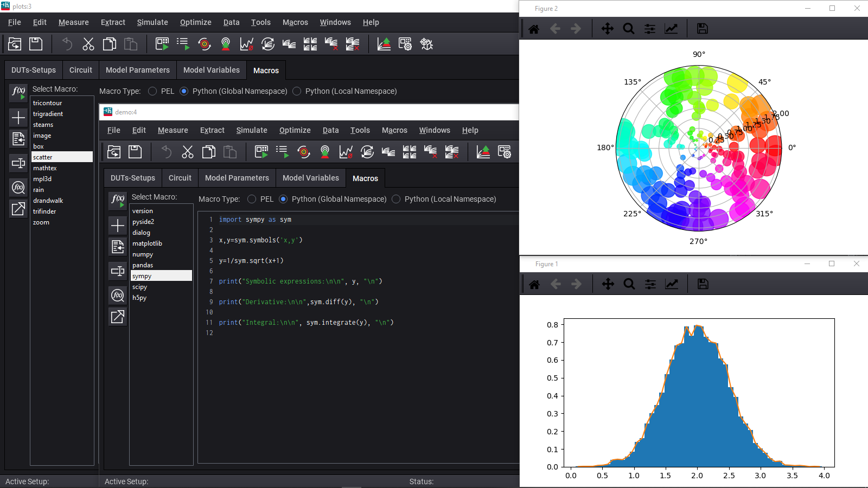Save Figure 1 using the disk icon
The width and height of the screenshot is (868, 488).
703,284
